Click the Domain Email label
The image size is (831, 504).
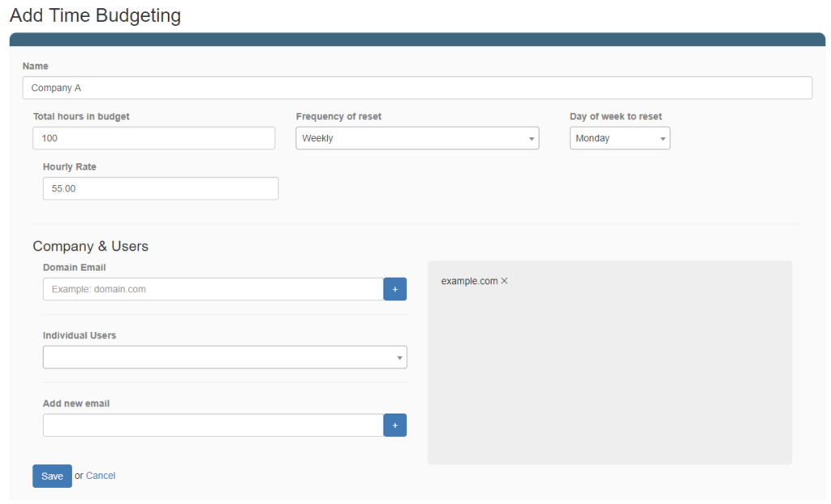(x=74, y=268)
